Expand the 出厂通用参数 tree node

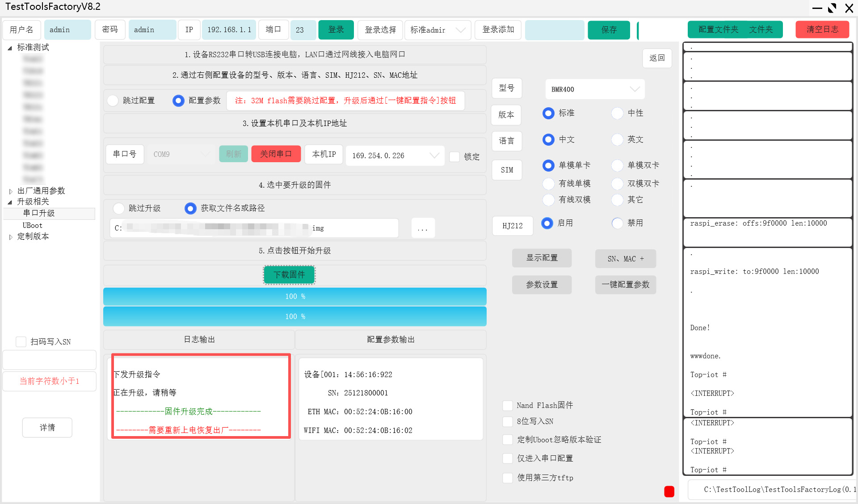[11, 190]
